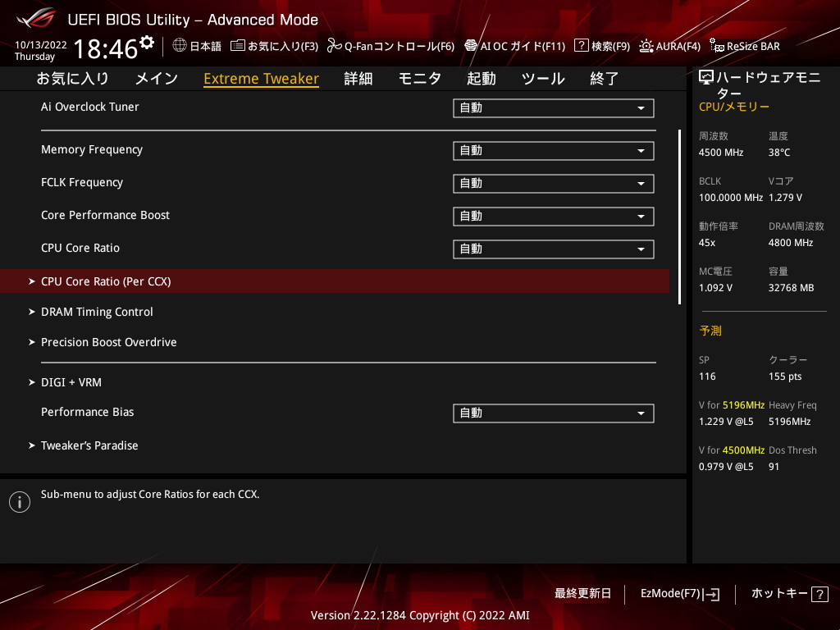This screenshot has height=630, width=840.
Task: Click temperature value 38°C
Action: 779,153
